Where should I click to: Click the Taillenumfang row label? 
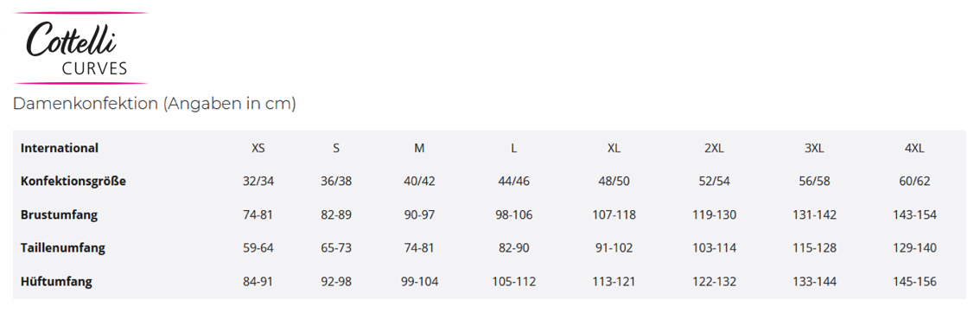[x=62, y=247]
